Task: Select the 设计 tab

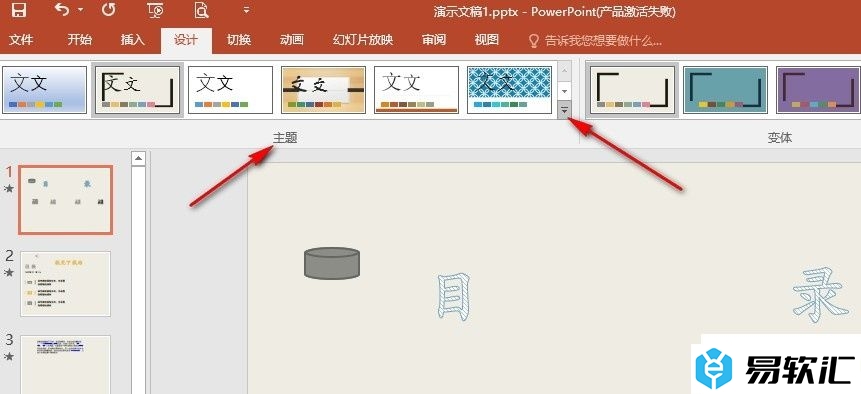Action: pyautogui.click(x=186, y=40)
